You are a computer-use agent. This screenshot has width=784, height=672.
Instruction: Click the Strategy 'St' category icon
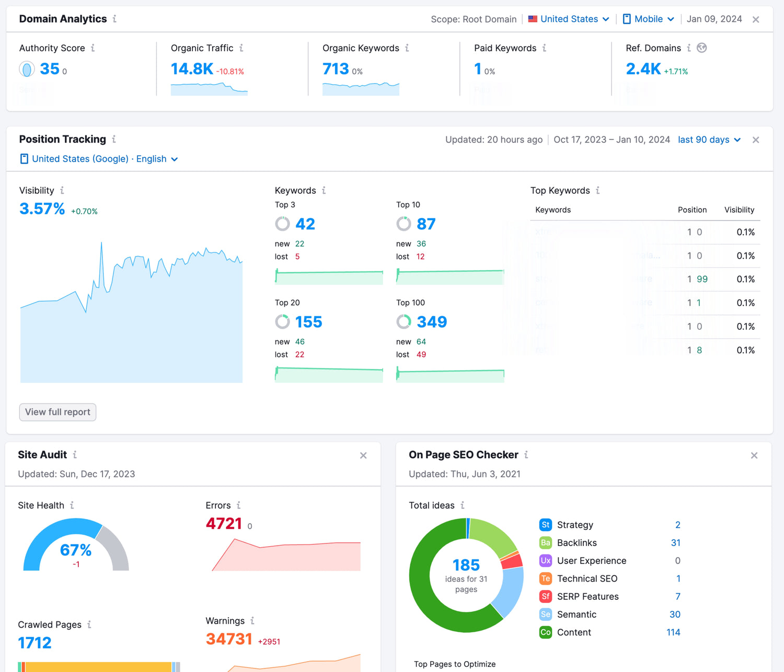click(546, 525)
